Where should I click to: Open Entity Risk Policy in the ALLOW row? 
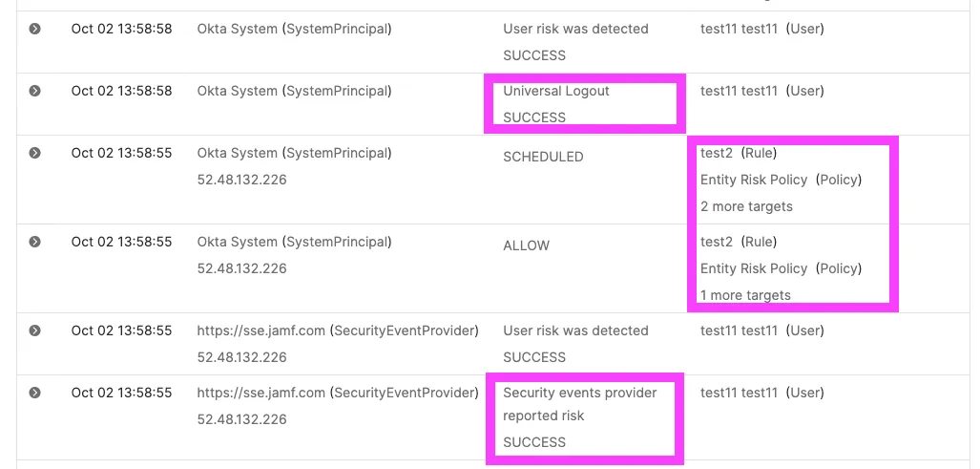[754, 268]
